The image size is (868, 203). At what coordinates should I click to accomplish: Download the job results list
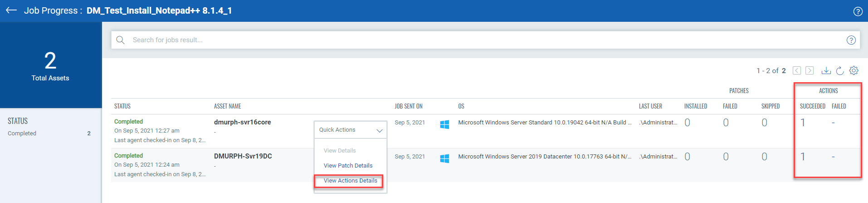coord(826,70)
